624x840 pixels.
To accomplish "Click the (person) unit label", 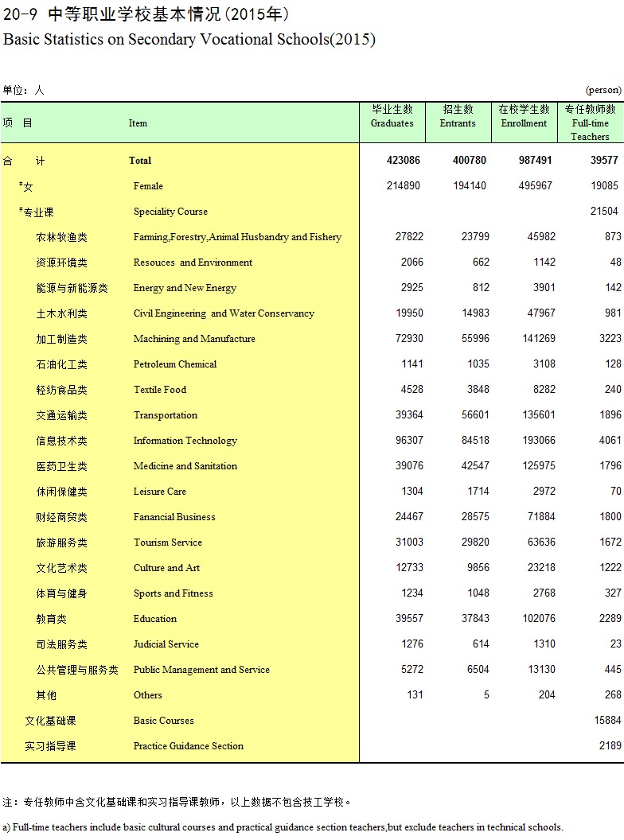I will (x=603, y=90).
